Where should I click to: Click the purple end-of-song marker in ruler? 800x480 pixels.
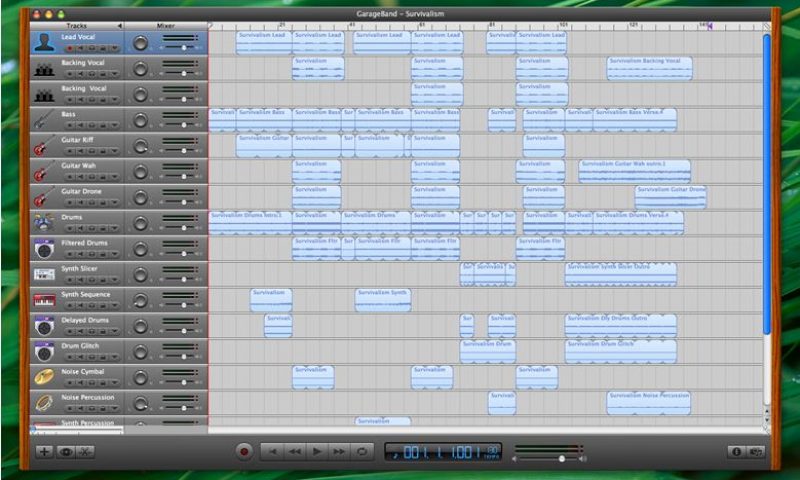(x=710, y=26)
